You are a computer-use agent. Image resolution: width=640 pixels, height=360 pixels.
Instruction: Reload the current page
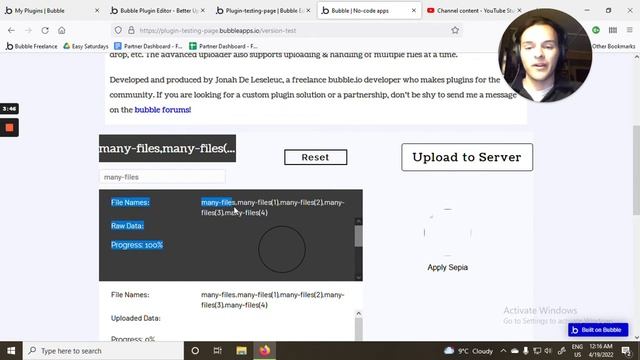[45, 30]
